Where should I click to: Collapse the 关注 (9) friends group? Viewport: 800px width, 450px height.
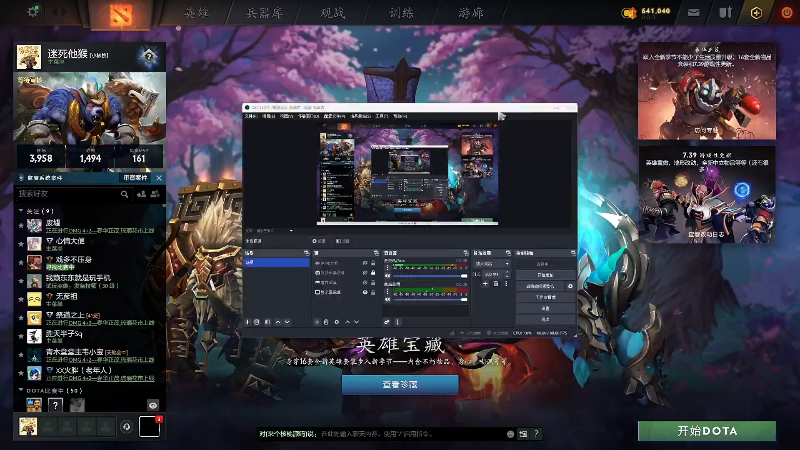[x=21, y=211]
